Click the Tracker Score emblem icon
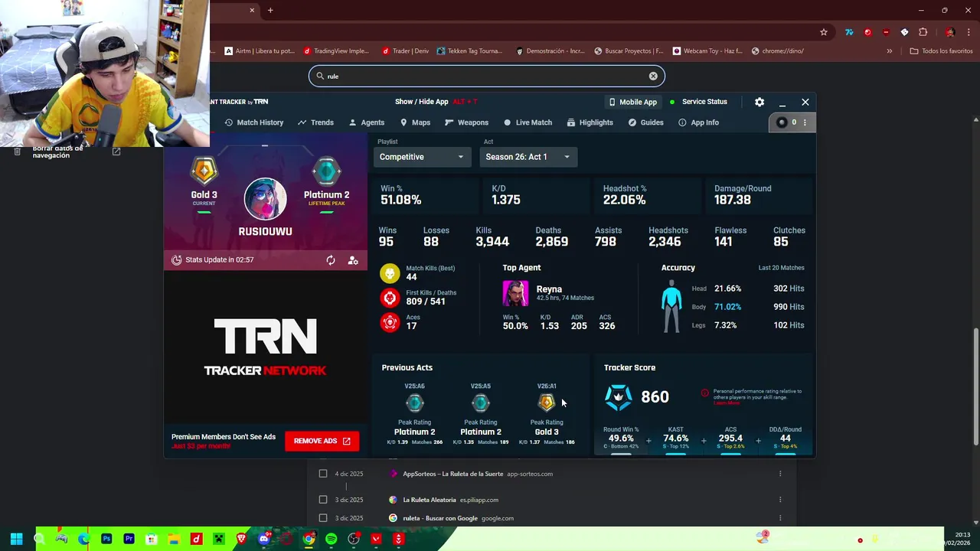 (619, 397)
